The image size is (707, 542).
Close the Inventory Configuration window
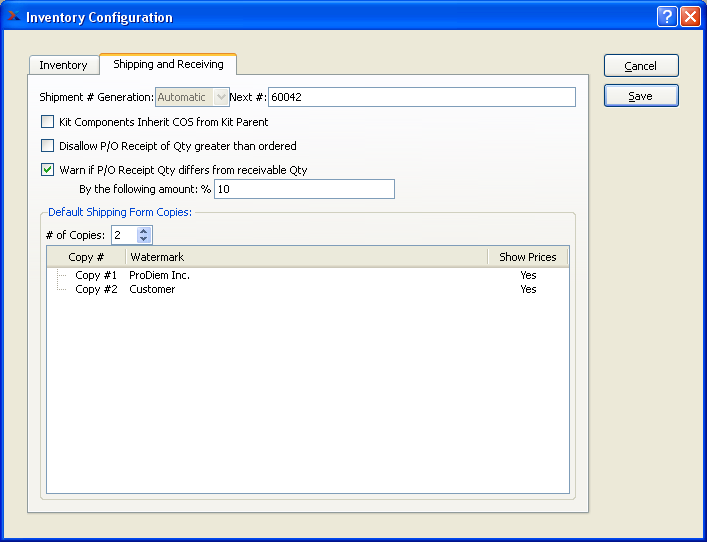690,17
